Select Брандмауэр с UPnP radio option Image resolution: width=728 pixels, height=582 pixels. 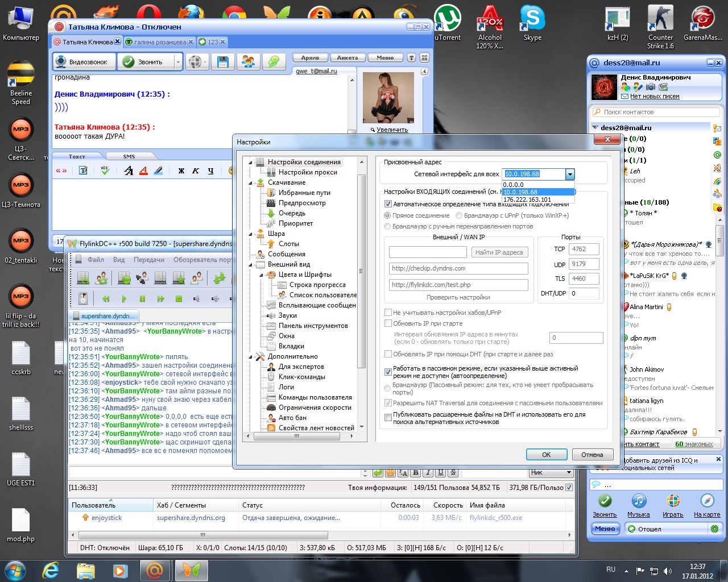point(458,216)
